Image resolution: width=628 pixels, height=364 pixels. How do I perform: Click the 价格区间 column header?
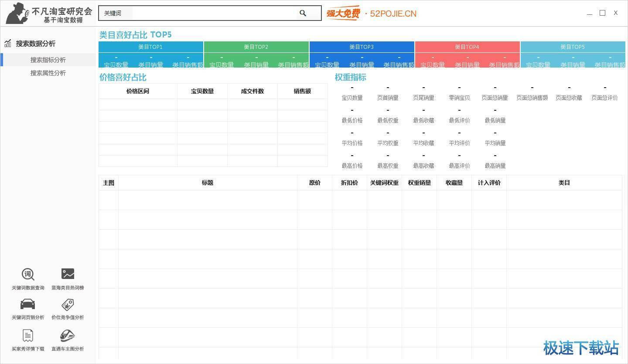[138, 91]
